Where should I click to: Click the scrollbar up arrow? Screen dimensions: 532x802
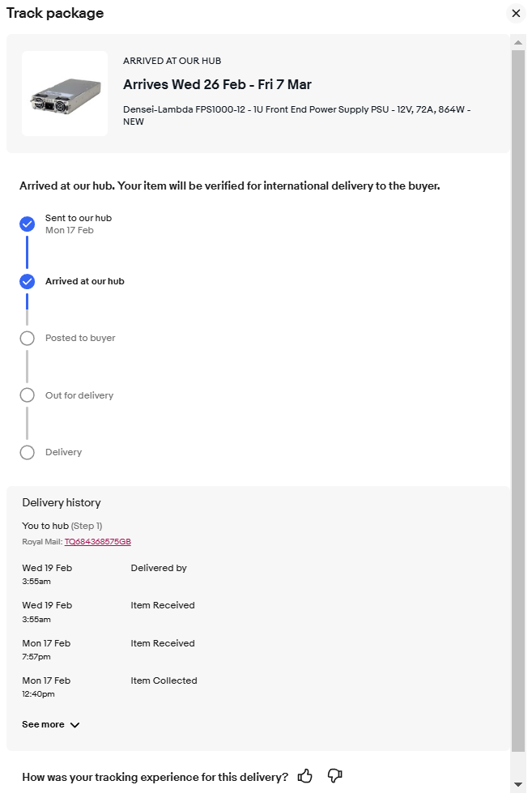pyautogui.click(x=518, y=42)
